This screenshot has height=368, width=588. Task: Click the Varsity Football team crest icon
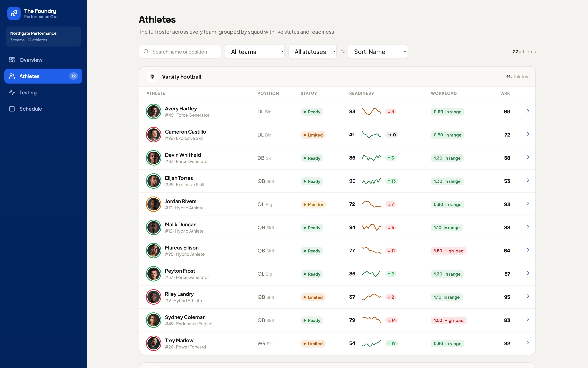[x=152, y=77]
